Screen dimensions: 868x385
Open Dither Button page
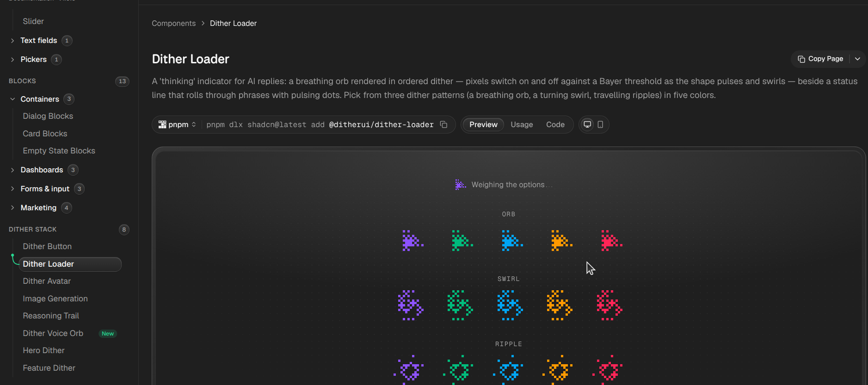pos(47,246)
